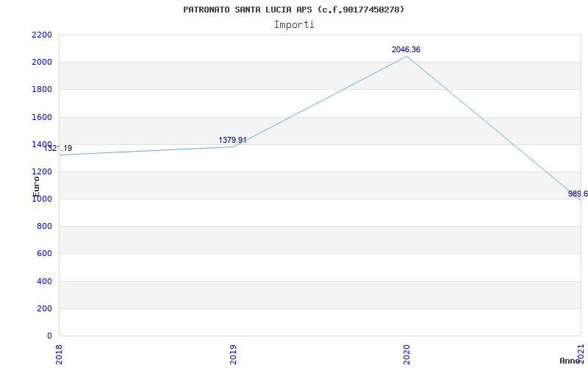The height and width of the screenshot is (368, 588).
Task: Select the 1379.91 data label
Action: pyautogui.click(x=232, y=140)
